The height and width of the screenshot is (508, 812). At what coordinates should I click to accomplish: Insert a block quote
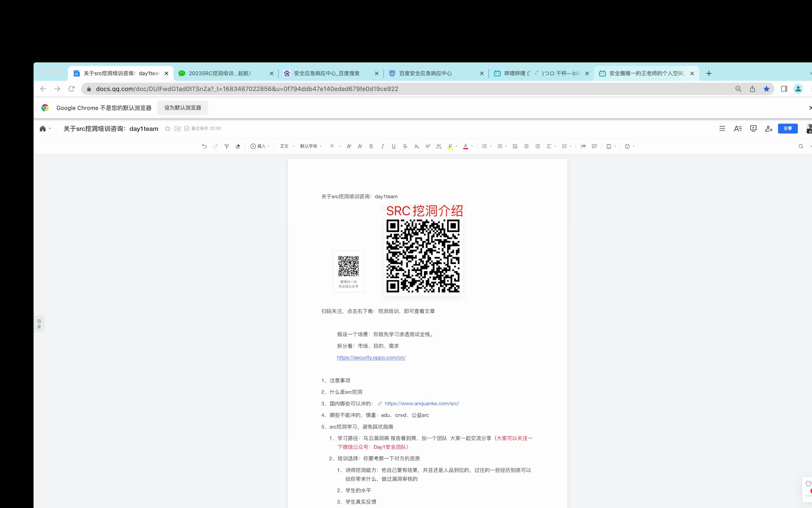(x=583, y=146)
